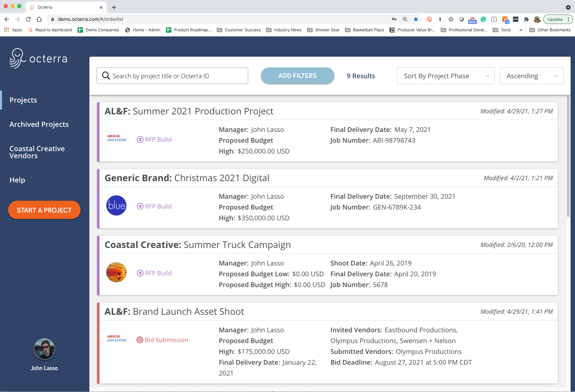Click the RFP Build icon on Summer 2021 Production Project
This screenshot has height=392, width=575.
tap(140, 139)
